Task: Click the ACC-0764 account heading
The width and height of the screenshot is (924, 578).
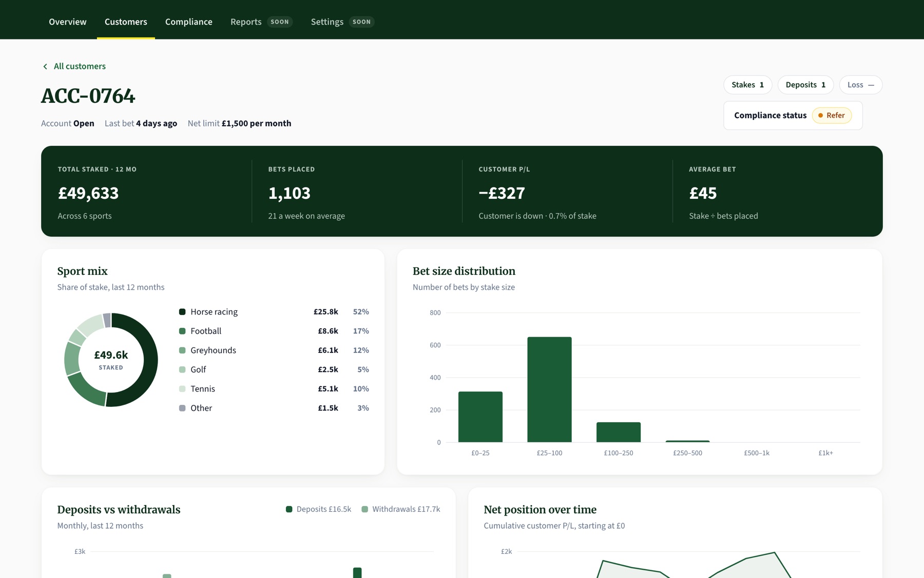Action: point(88,96)
